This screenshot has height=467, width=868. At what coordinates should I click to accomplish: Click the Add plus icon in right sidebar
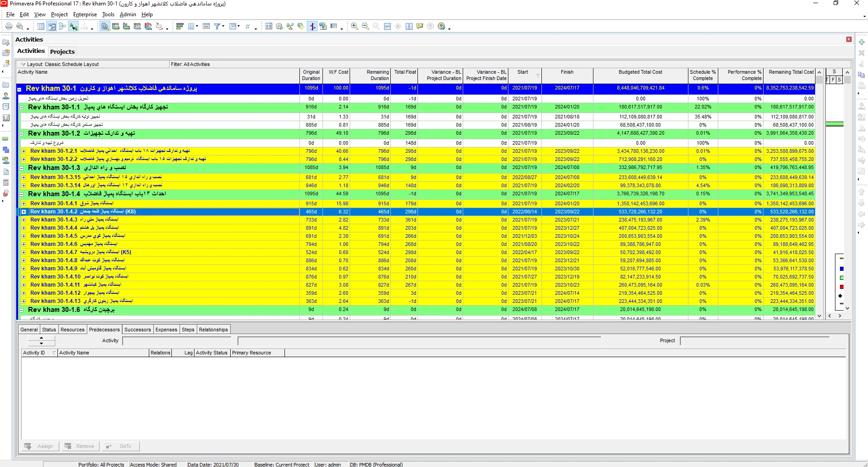[862, 42]
